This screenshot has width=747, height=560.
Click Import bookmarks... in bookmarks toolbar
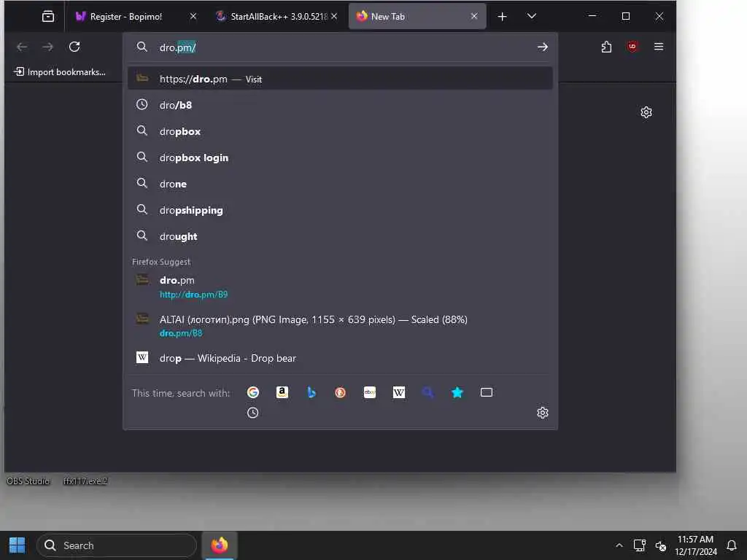pyautogui.click(x=60, y=72)
